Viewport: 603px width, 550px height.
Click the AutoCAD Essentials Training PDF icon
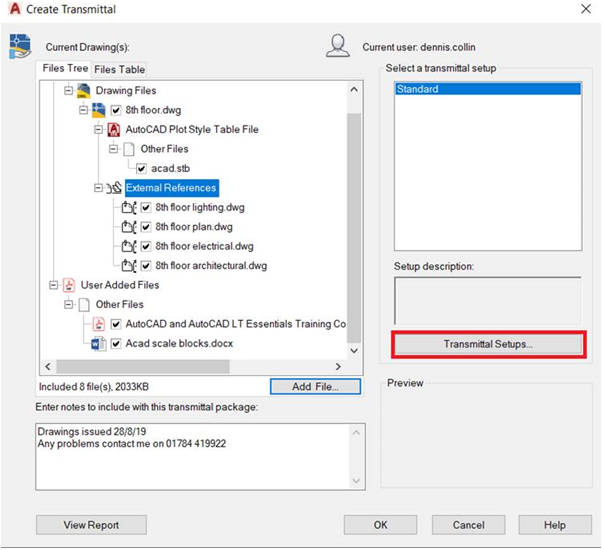click(x=99, y=324)
